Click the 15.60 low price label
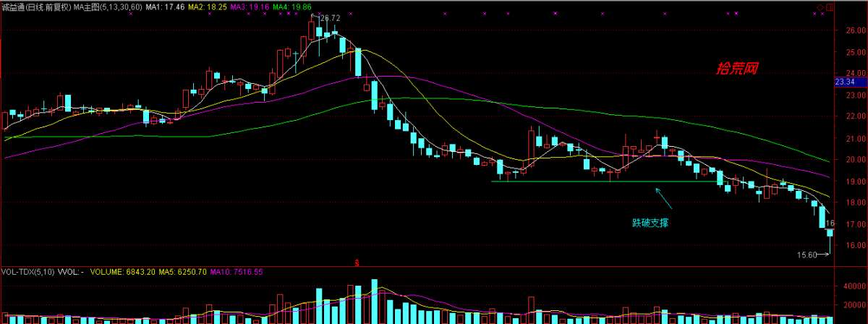Image resolution: width=868 pixels, height=324 pixels. 807,255
